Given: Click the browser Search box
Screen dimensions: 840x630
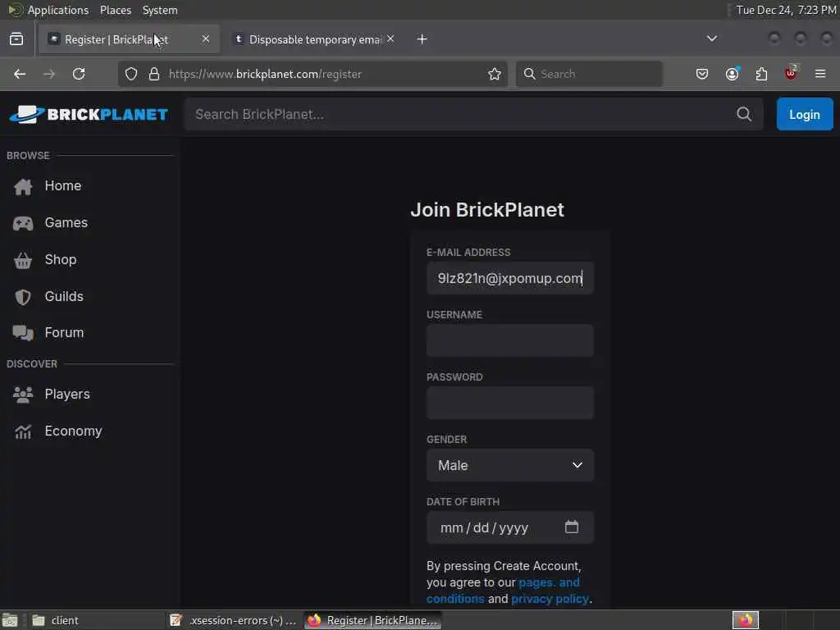Looking at the screenshot, I should coord(589,74).
